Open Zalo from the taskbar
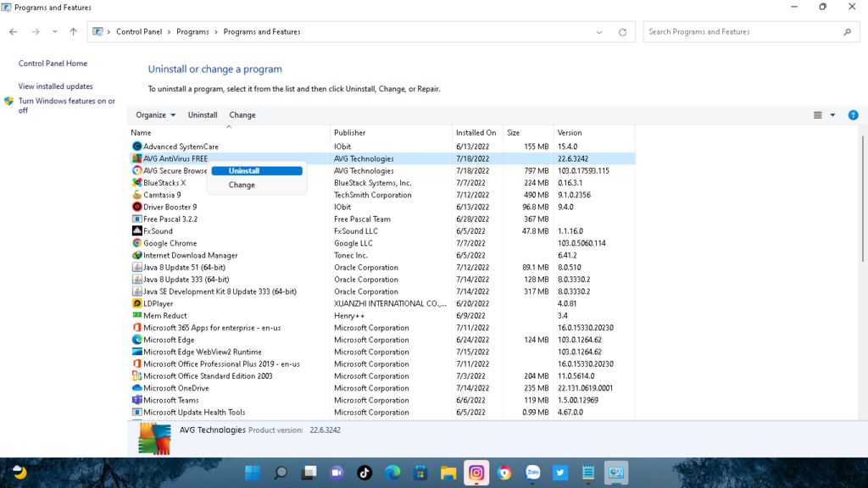Screen dimensions: 868x488 (532, 473)
